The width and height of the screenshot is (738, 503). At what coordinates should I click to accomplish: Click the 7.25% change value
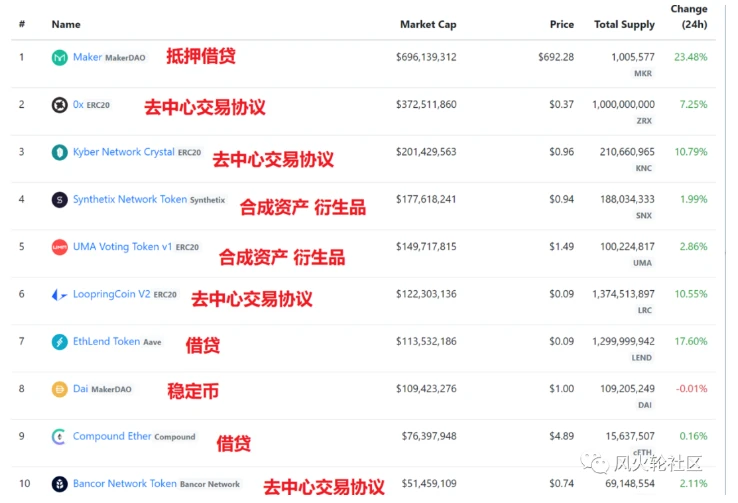(x=694, y=104)
